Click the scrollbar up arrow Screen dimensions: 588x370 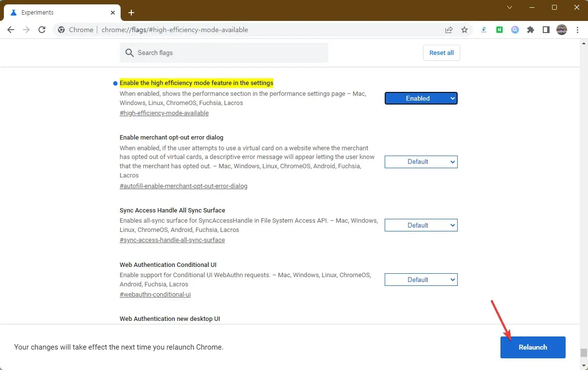pos(584,43)
